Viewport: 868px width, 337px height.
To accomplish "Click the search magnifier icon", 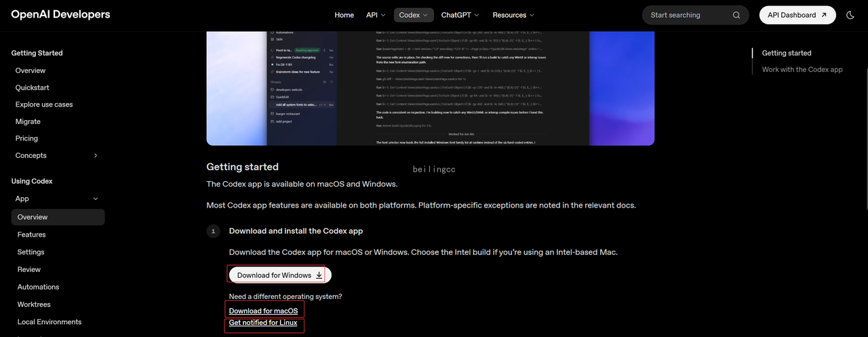I will (736, 15).
